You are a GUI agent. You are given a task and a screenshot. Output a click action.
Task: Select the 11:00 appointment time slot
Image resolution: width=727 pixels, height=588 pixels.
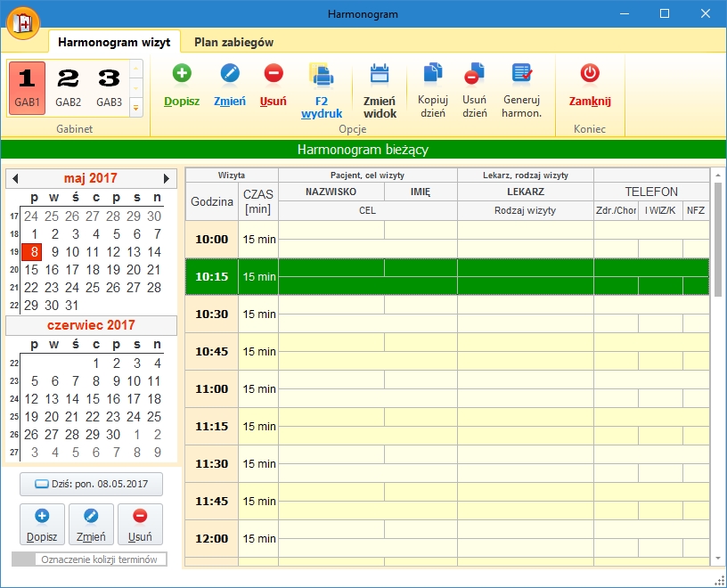pos(212,389)
